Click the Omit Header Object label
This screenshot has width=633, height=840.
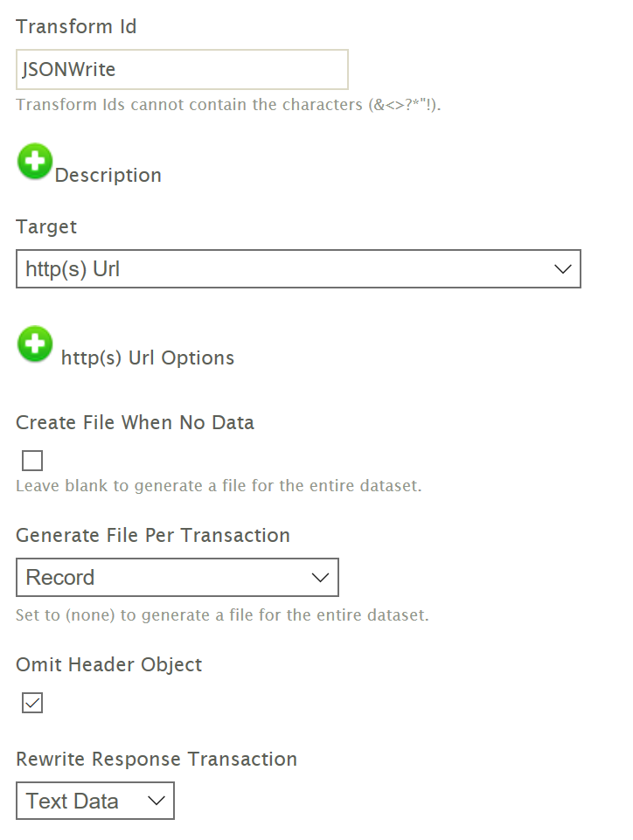click(x=108, y=664)
